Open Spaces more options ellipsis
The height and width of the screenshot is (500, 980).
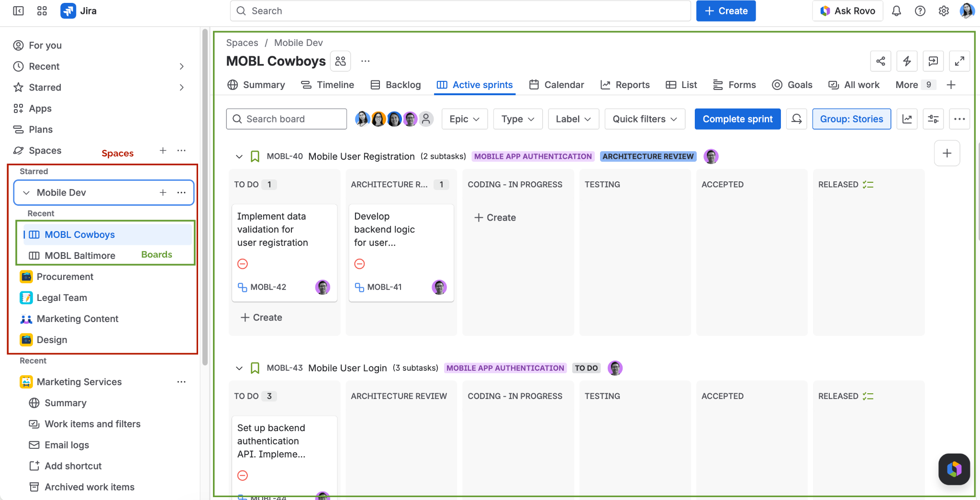[181, 151]
